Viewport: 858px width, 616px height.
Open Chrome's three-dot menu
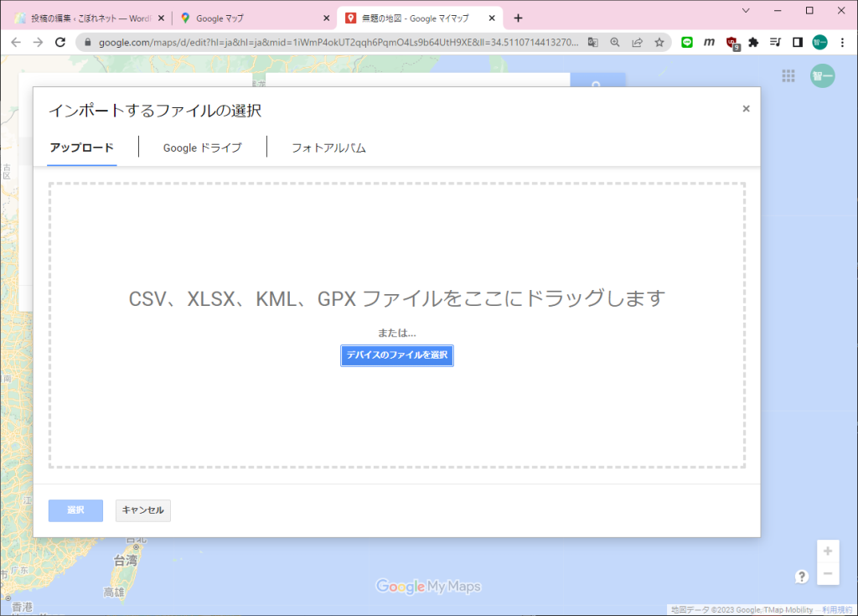(x=842, y=42)
